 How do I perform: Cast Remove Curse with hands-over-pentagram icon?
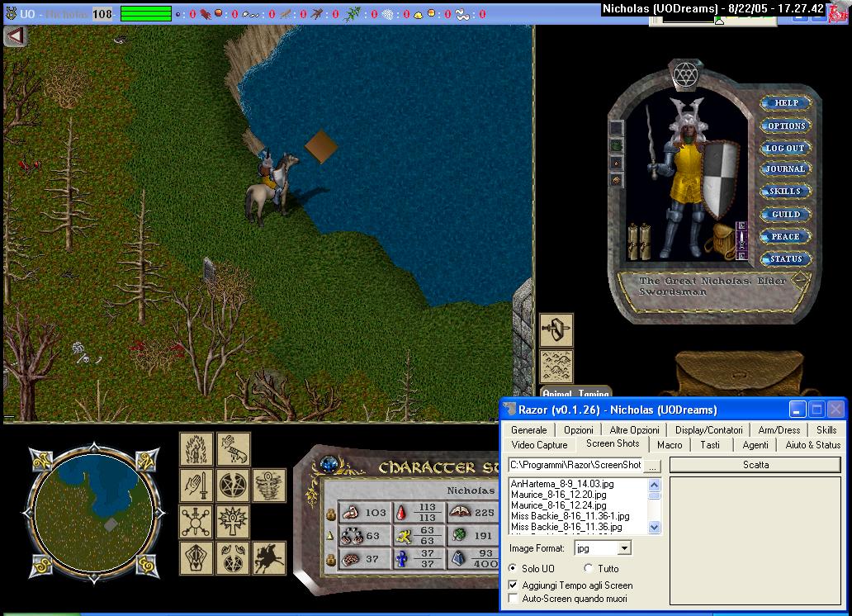coord(234,558)
